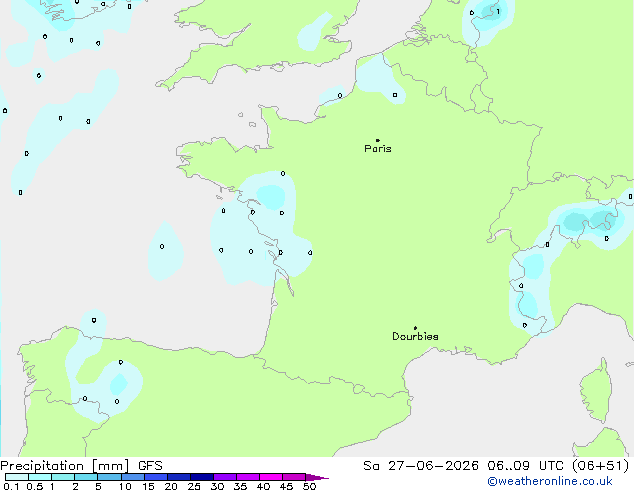This screenshot has width=634, height=490.
Task: Click the '10' legend scale label
Action: coord(125,486)
